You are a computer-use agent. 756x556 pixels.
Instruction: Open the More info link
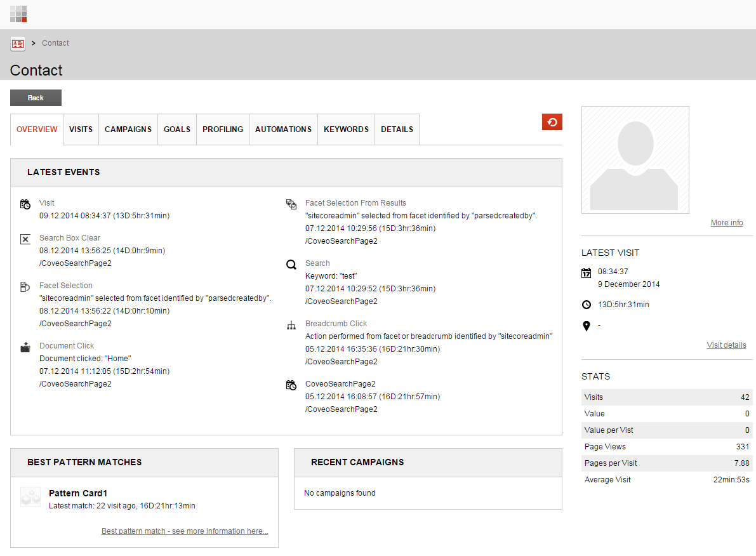[x=726, y=222]
